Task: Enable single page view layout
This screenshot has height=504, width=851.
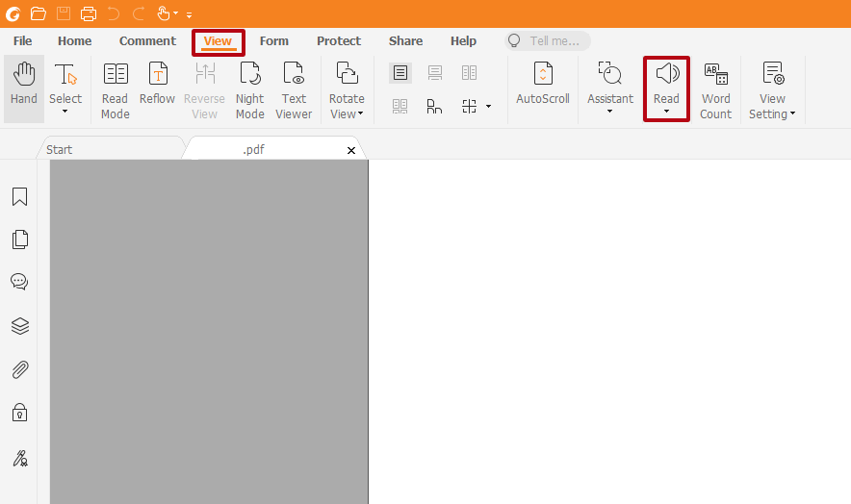Action: 400,73
